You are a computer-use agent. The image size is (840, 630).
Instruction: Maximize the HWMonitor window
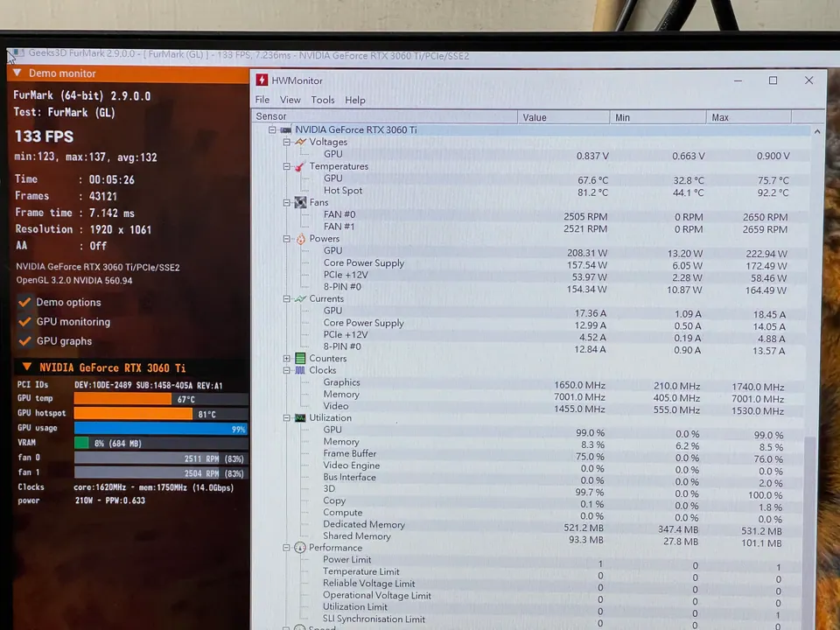773,80
